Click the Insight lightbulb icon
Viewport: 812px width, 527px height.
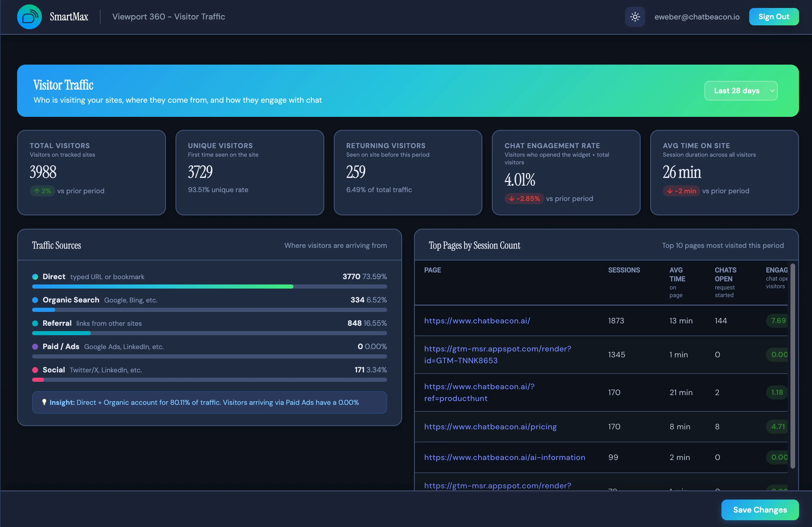click(44, 402)
